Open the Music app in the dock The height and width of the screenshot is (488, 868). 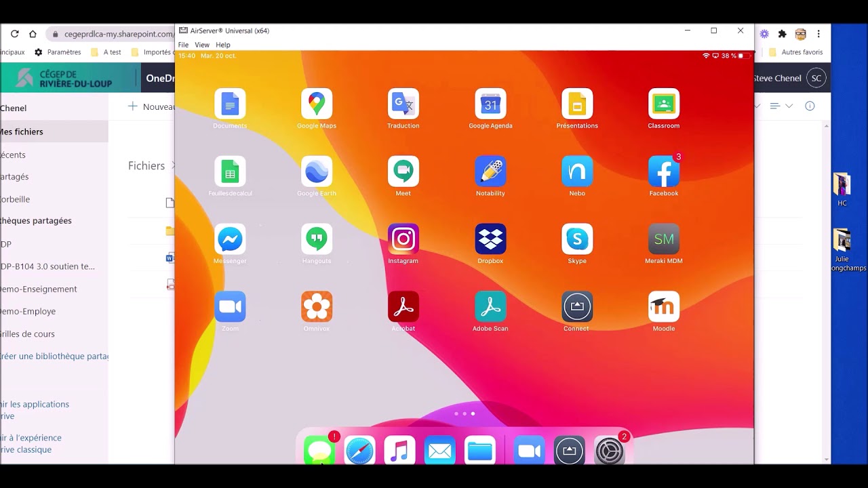tap(399, 451)
